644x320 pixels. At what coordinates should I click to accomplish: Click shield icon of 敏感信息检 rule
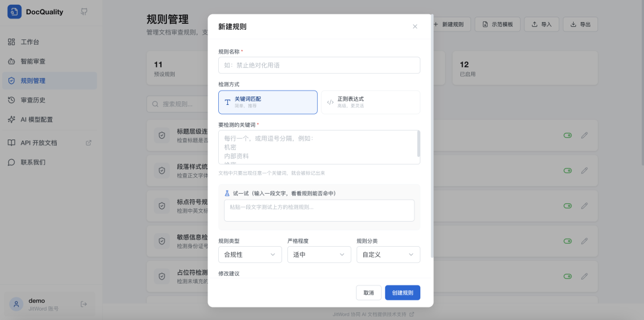pyautogui.click(x=162, y=241)
